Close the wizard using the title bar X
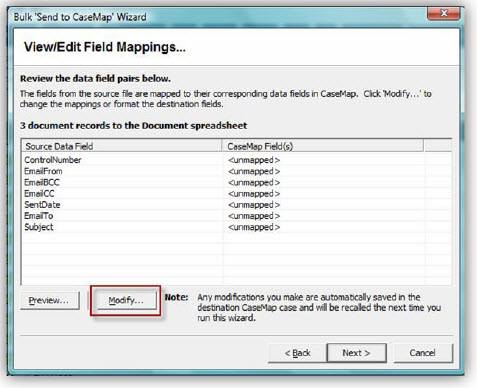The height and width of the screenshot is (388, 477). tap(444, 14)
